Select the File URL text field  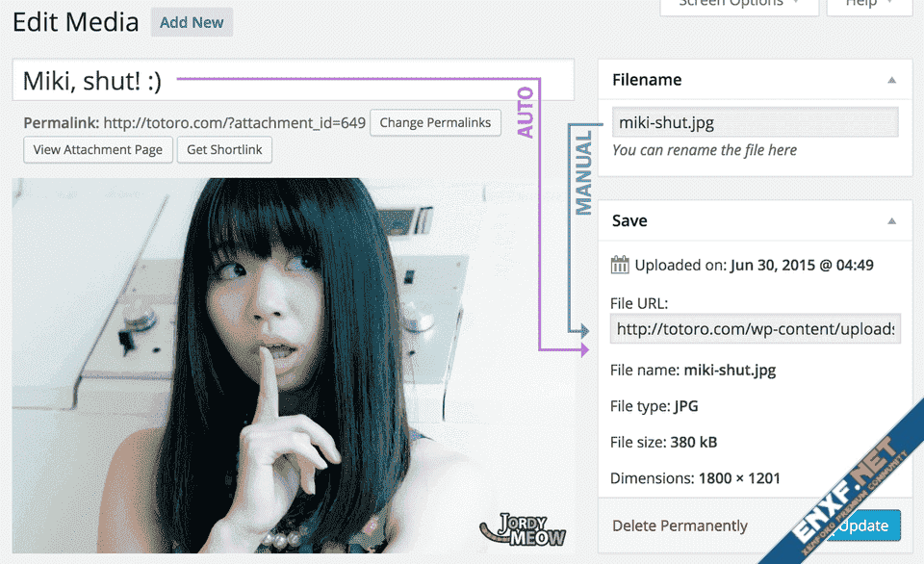[x=755, y=329]
